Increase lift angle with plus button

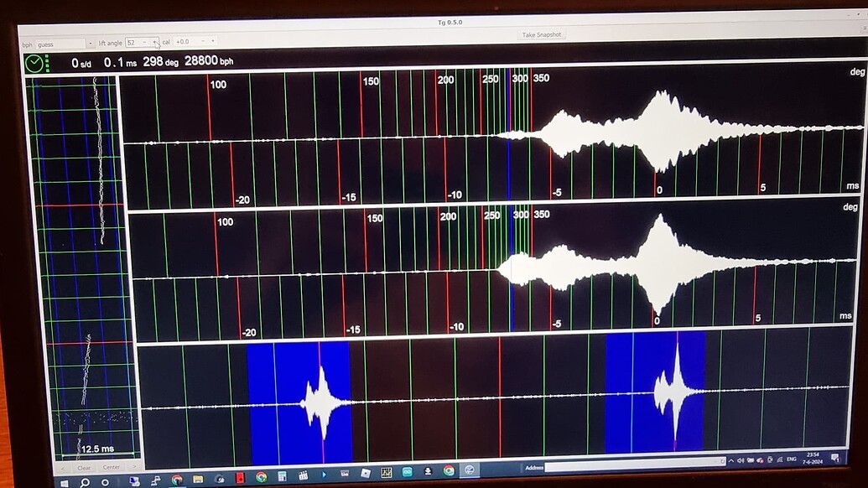click(155, 42)
